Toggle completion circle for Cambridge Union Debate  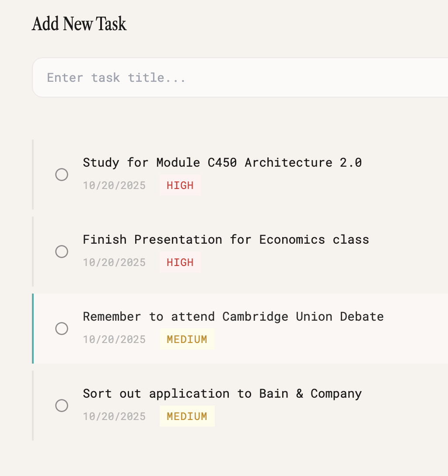(62, 329)
